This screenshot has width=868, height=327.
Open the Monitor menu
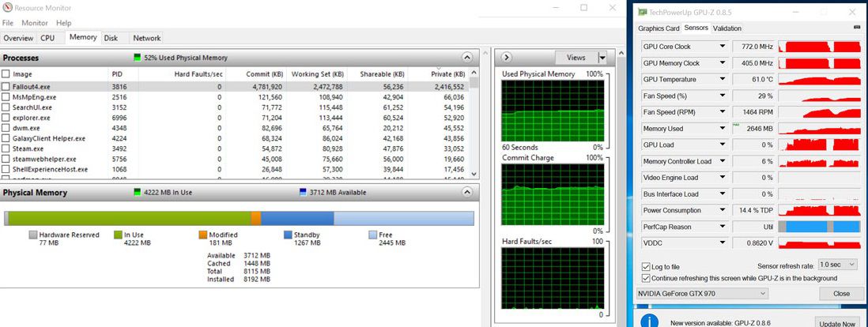[35, 23]
